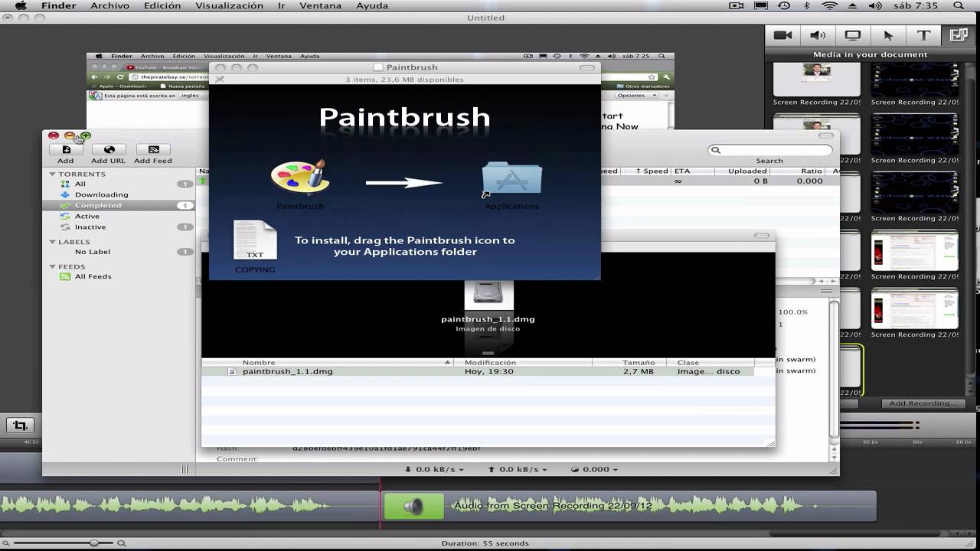
Task: Open the Screen Recording properties tab (monitor icon)
Action: tap(853, 35)
